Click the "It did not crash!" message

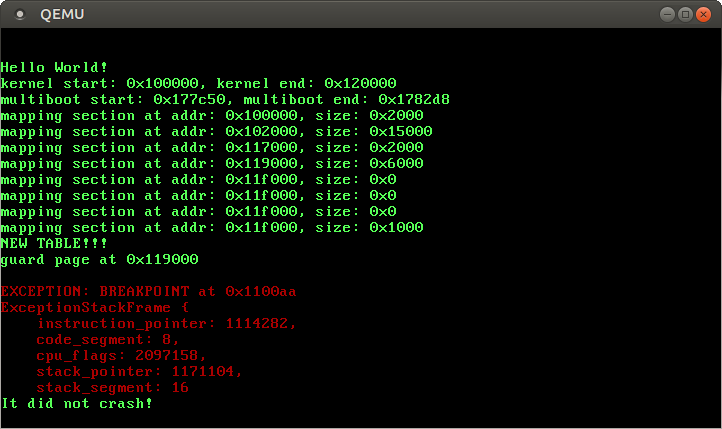pyautogui.click(x=77, y=403)
